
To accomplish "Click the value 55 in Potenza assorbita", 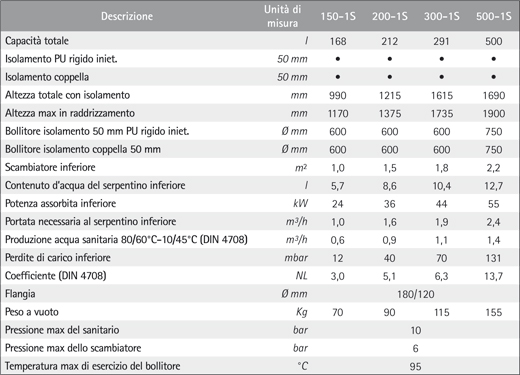I will tap(494, 204).
